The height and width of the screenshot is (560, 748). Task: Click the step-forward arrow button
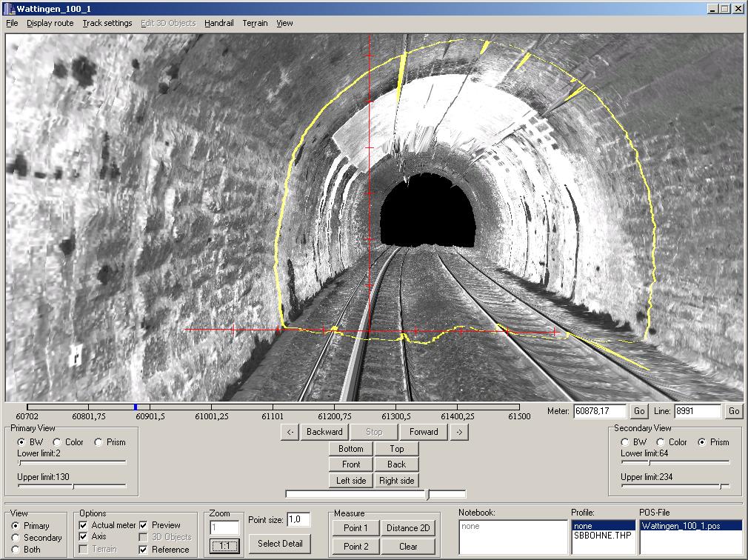458,432
